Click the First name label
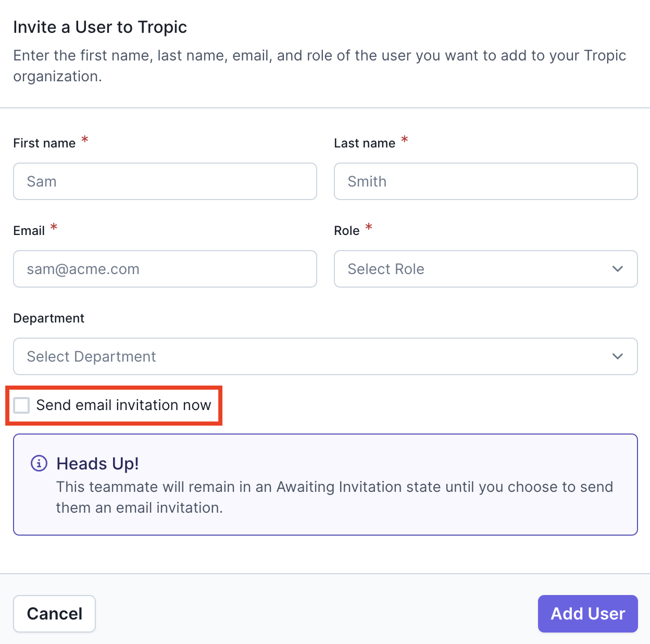The width and height of the screenshot is (650, 644). [44, 143]
